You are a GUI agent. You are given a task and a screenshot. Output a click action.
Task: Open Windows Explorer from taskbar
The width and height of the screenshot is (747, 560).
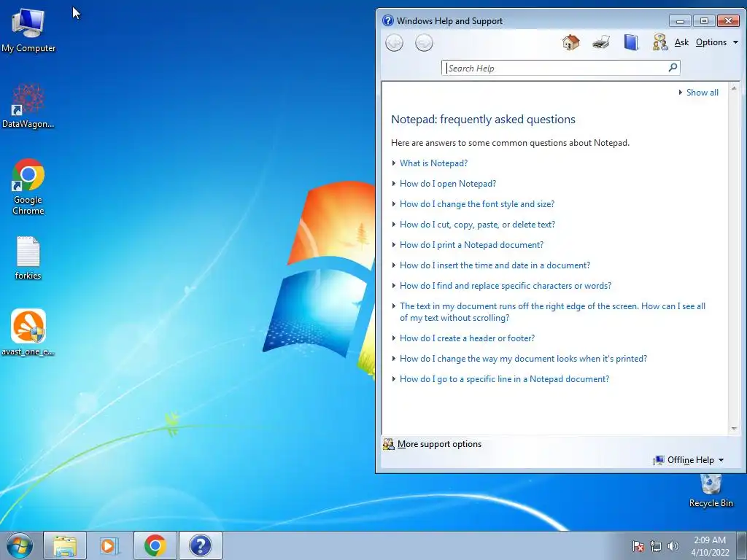click(65, 545)
